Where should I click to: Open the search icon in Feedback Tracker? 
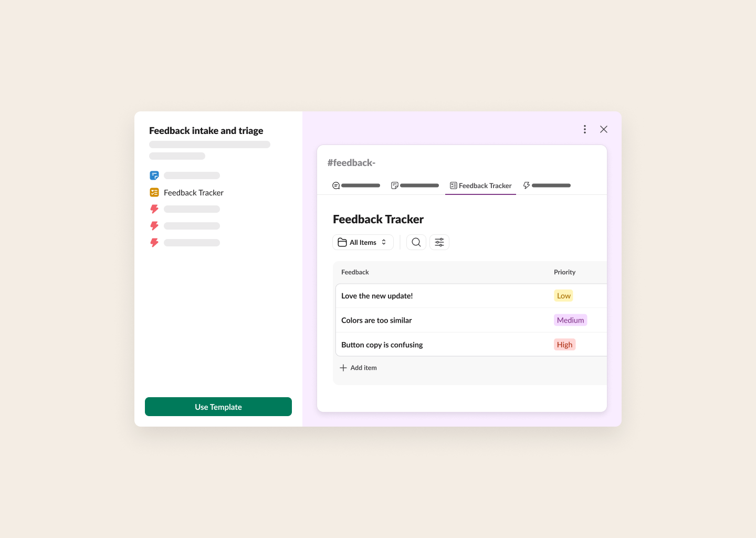coord(416,242)
